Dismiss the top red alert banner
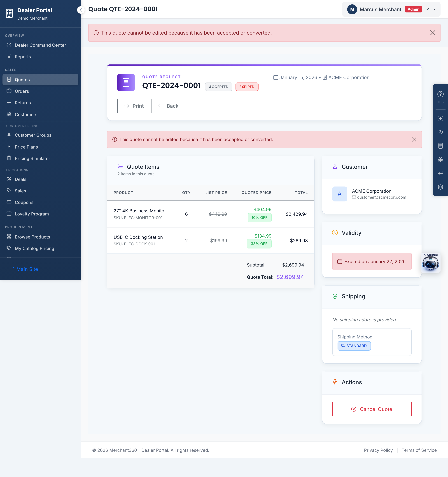 coord(432,33)
